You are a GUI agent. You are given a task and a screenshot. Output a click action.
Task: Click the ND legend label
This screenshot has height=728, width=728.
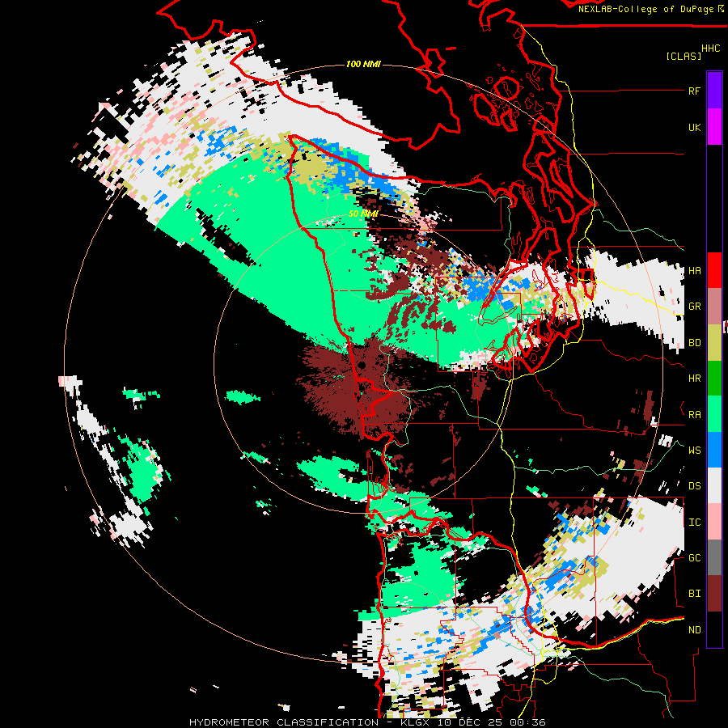(694, 630)
